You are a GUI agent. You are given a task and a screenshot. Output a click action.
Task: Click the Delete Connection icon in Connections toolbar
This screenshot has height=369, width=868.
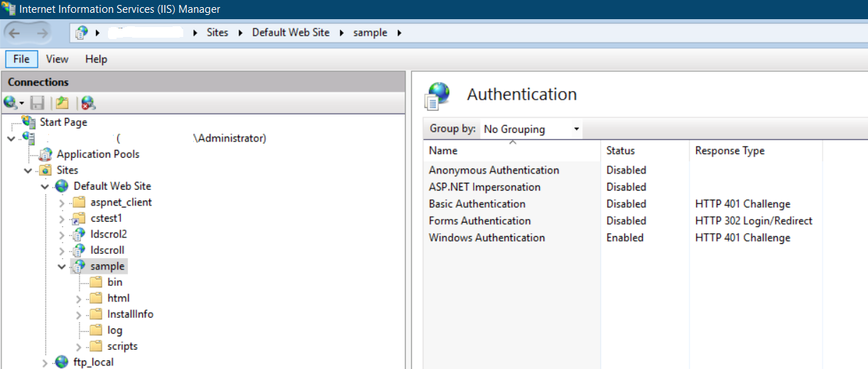(x=87, y=103)
